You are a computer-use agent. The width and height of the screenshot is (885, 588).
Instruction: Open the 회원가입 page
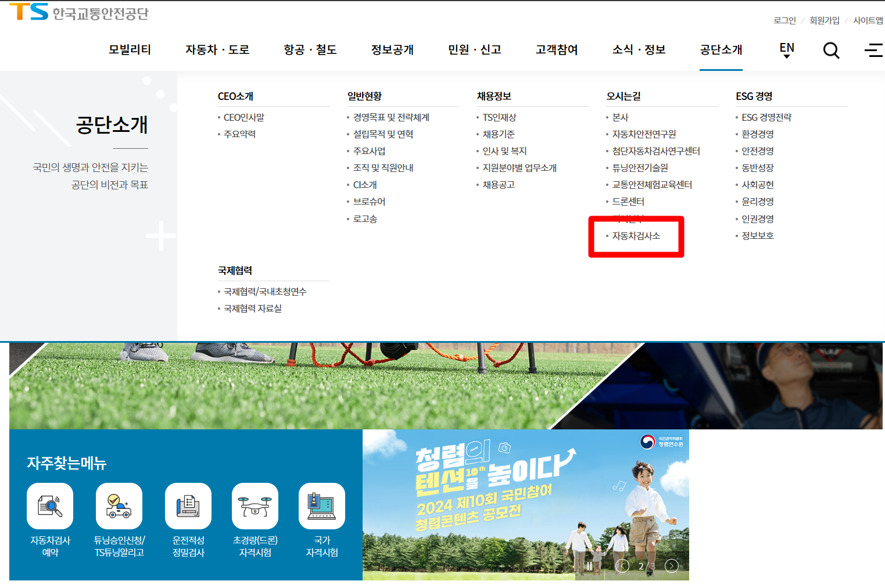pyautogui.click(x=823, y=20)
